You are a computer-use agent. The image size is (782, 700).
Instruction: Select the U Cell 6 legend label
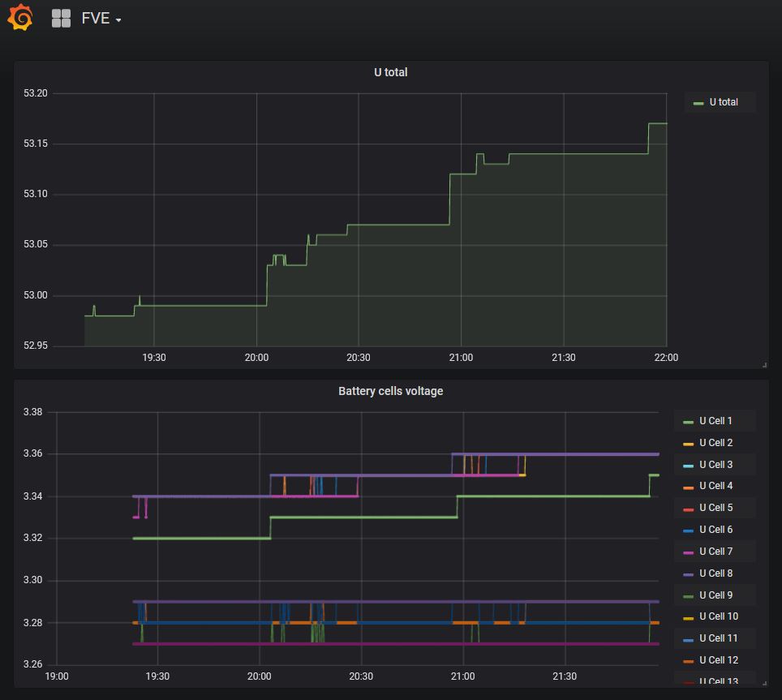pyautogui.click(x=715, y=530)
